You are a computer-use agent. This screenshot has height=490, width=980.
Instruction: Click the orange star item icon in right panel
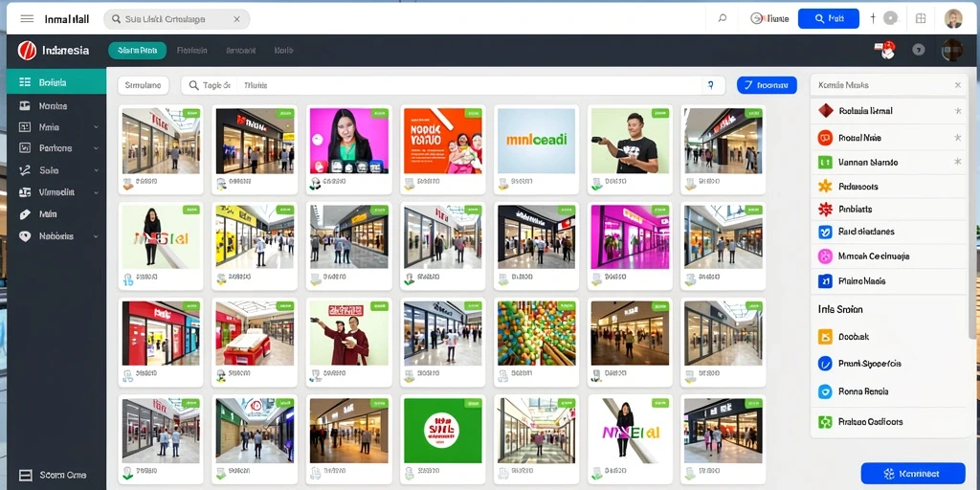pyautogui.click(x=825, y=187)
